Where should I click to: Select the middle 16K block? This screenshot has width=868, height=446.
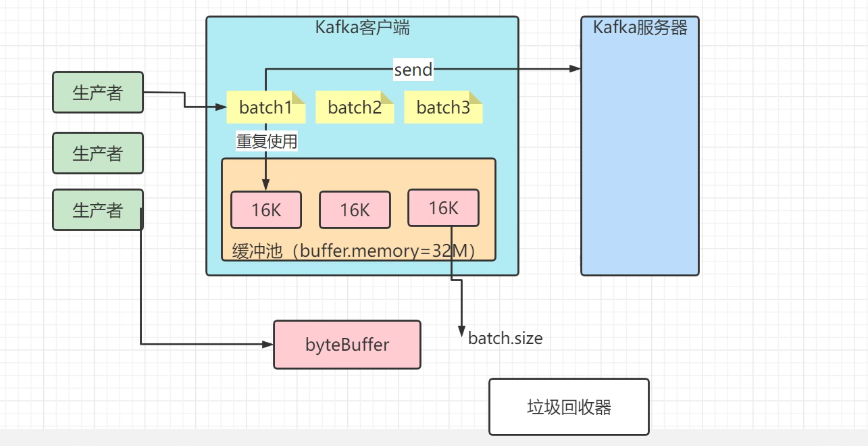click(x=355, y=209)
